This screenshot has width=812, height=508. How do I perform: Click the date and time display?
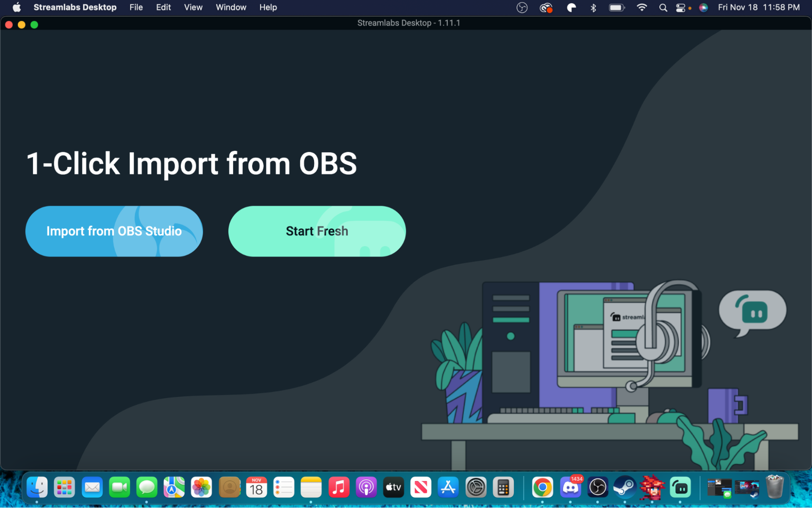coord(759,7)
